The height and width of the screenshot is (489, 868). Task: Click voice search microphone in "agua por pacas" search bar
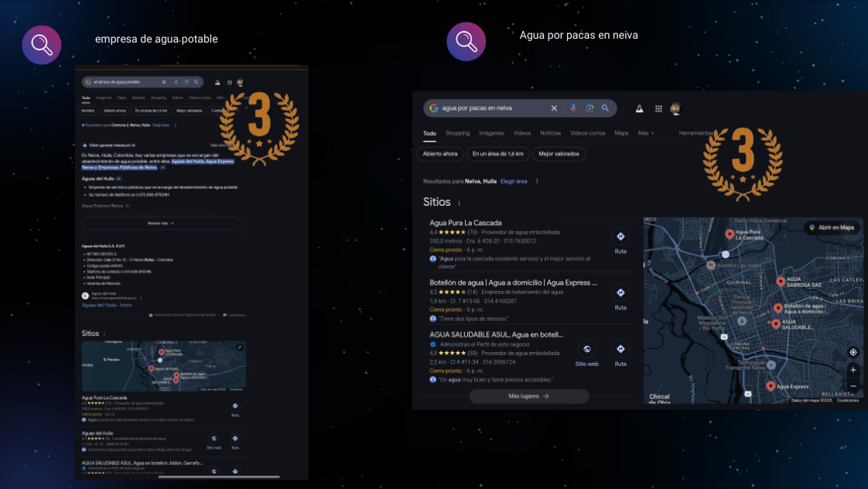tap(573, 108)
